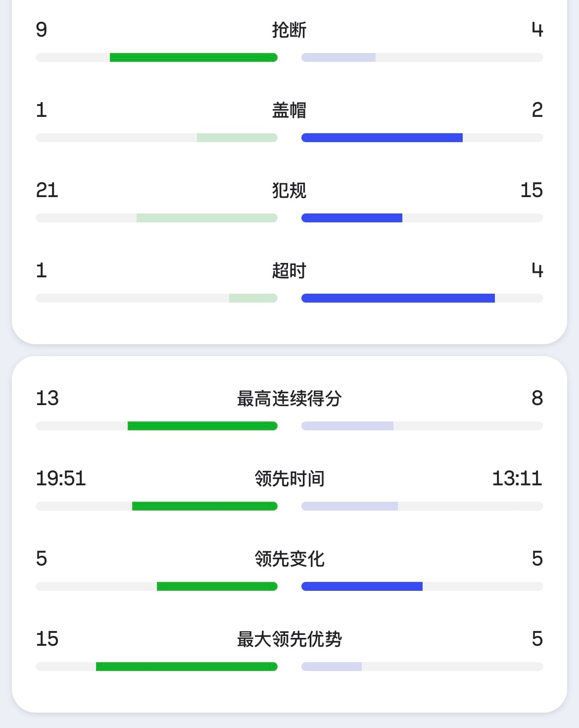Screen dimensions: 579x728
Task: Click the 领先变化 label
Action: [289, 559]
